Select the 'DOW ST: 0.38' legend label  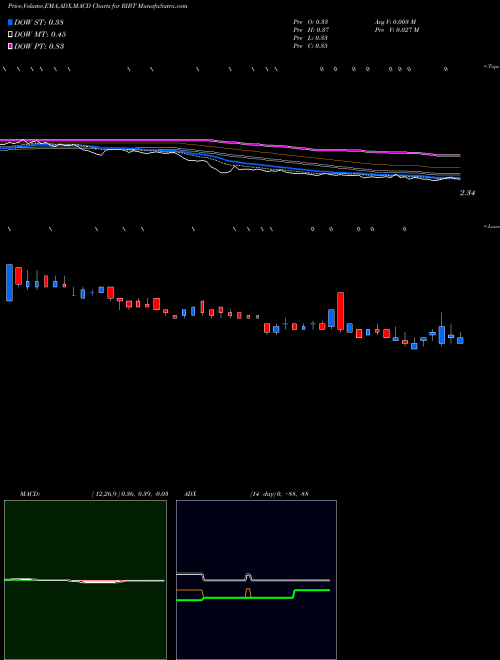coord(39,22)
